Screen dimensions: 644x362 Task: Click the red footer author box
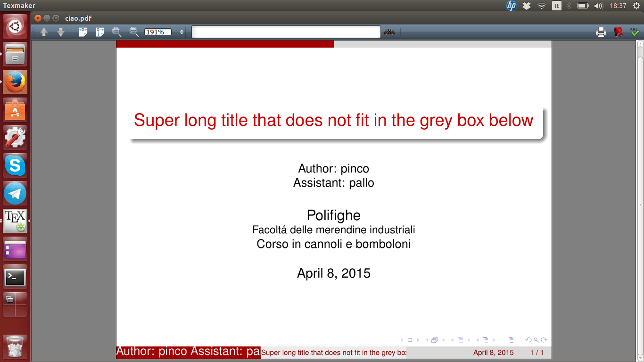coord(189,352)
